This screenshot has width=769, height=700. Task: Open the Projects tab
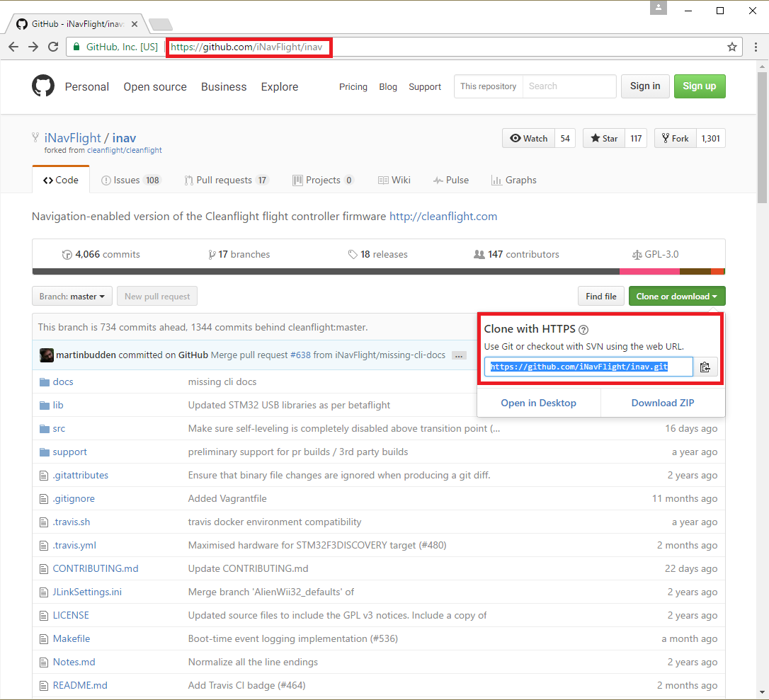coord(323,180)
